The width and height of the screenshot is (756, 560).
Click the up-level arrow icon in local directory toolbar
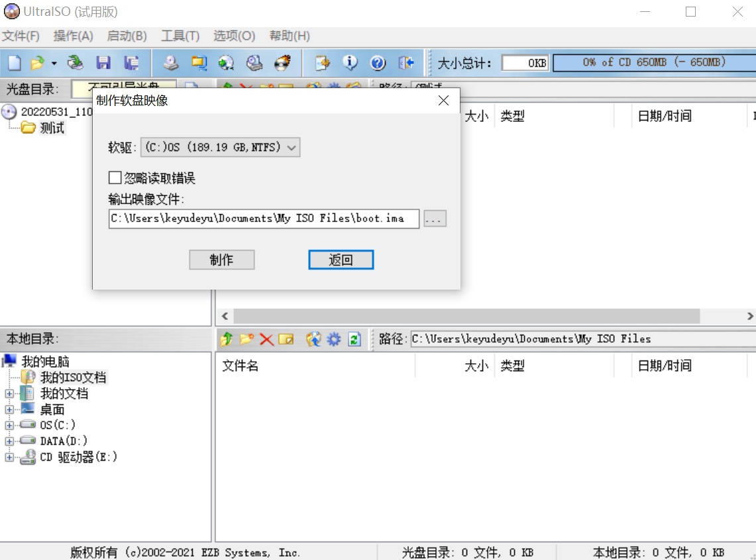point(225,339)
